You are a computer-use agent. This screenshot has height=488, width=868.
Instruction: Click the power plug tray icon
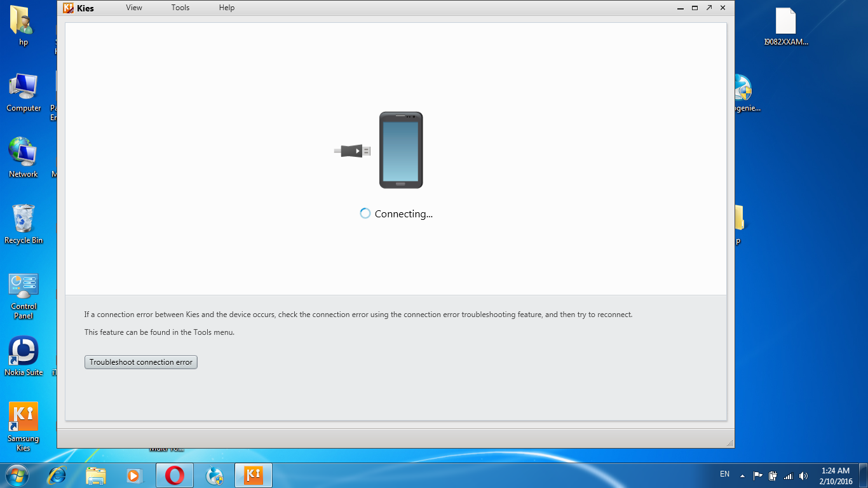click(773, 476)
